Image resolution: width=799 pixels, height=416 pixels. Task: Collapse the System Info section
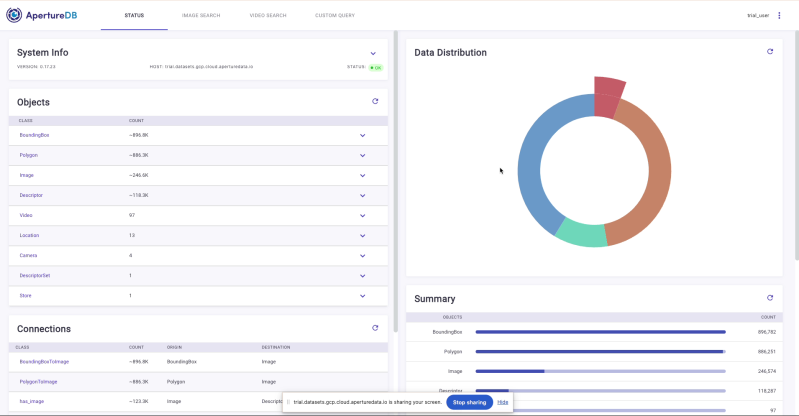373,53
